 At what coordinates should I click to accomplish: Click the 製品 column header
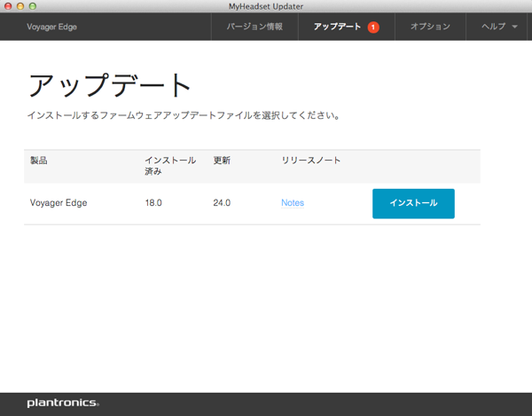tap(39, 161)
